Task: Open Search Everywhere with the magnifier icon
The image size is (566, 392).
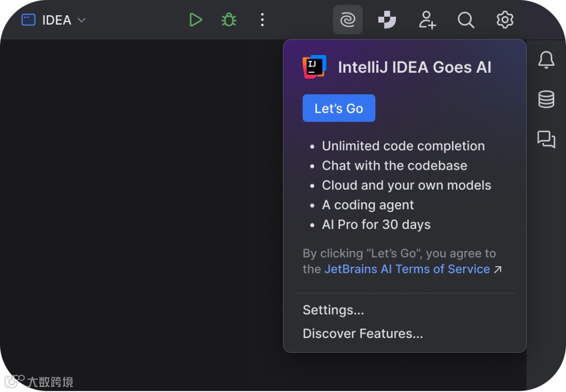Action: click(x=465, y=20)
